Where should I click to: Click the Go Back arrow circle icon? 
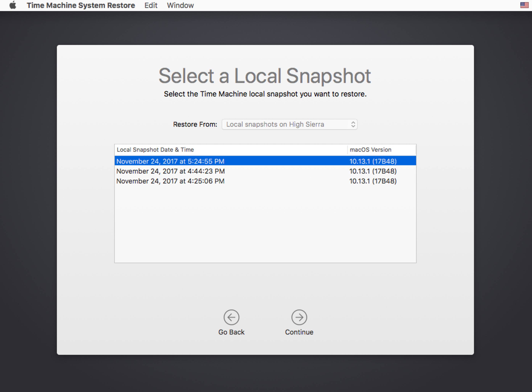(x=231, y=317)
